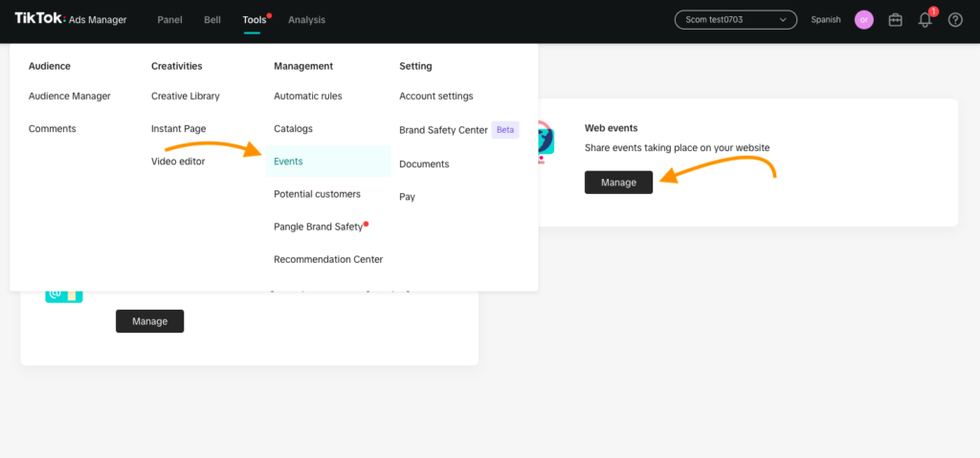Open the Panel tab
980x458 pixels.
[x=170, y=20]
